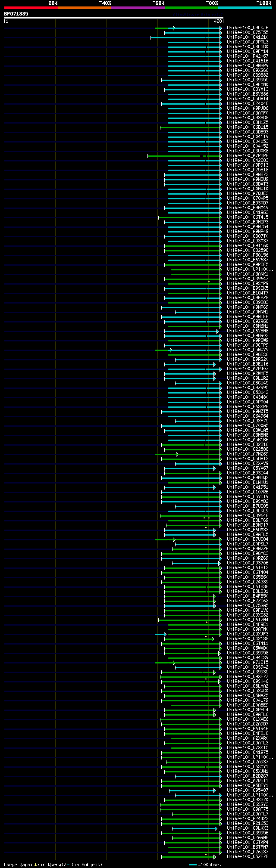Select the UniRef100_C5XJF3 label
276x868 pixels.
coord(248,634)
